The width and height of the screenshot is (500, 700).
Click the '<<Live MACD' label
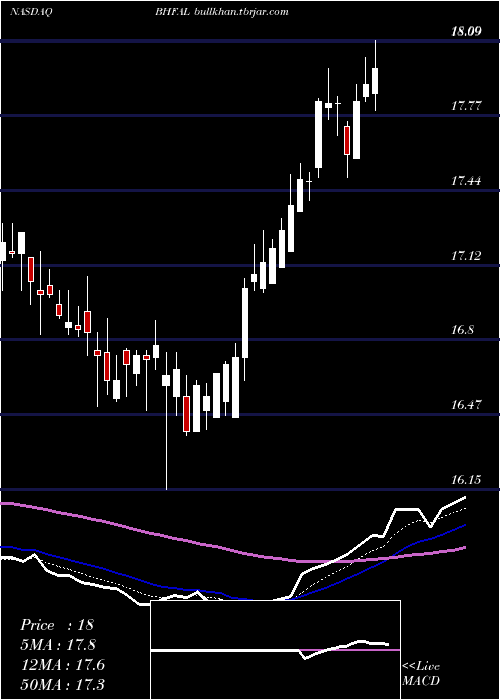421,673
